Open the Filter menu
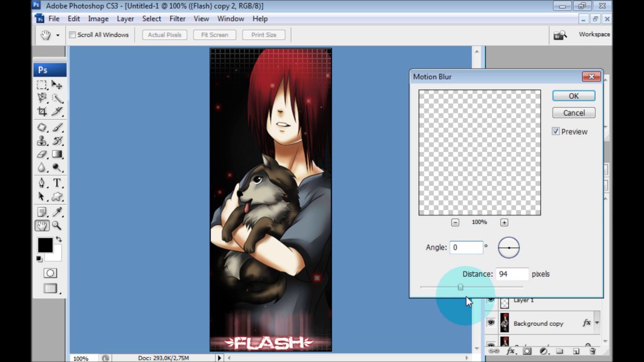 tap(177, 19)
